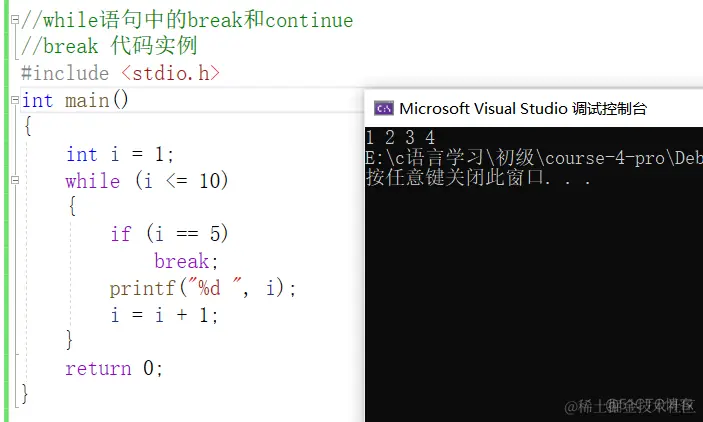This screenshot has height=422, width=703.
Task: Click the printf("%d ", i); line
Action: [x=203, y=288]
